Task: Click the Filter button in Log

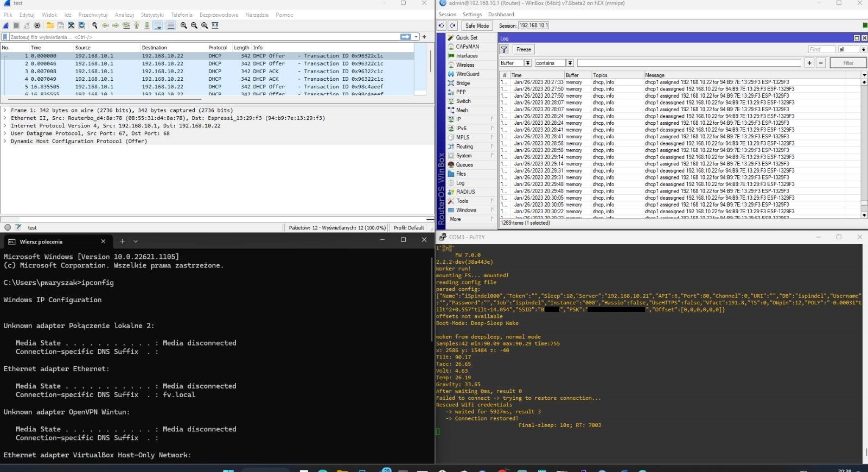Action: pyautogui.click(x=848, y=63)
